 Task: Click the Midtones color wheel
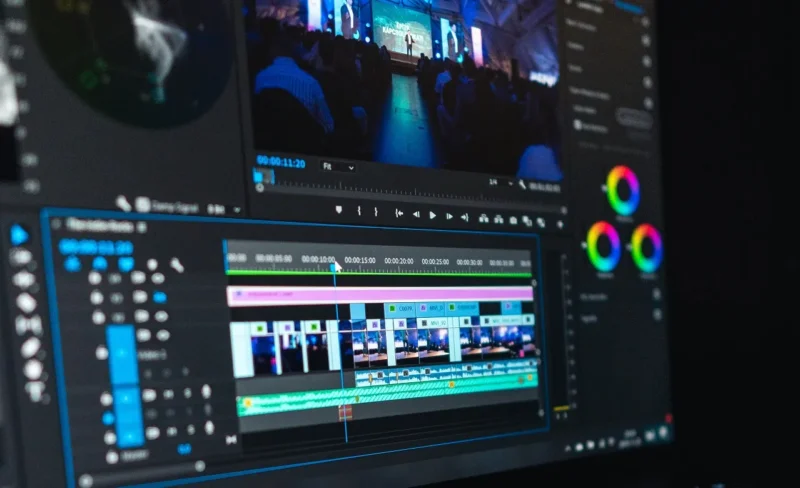pos(623,190)
